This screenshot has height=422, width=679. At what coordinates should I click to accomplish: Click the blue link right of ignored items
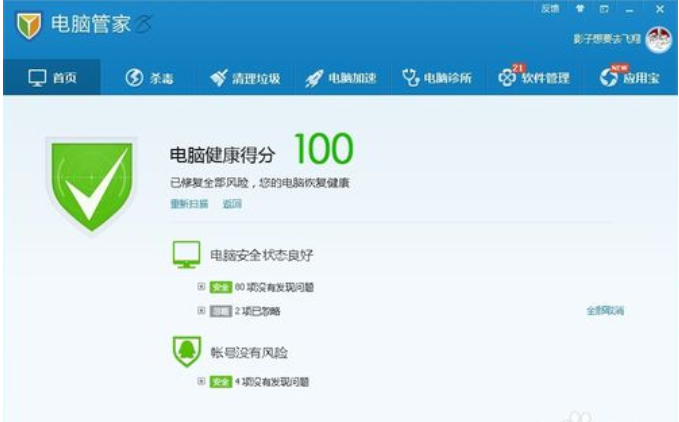pyautogui.click(x=605, y=311)
